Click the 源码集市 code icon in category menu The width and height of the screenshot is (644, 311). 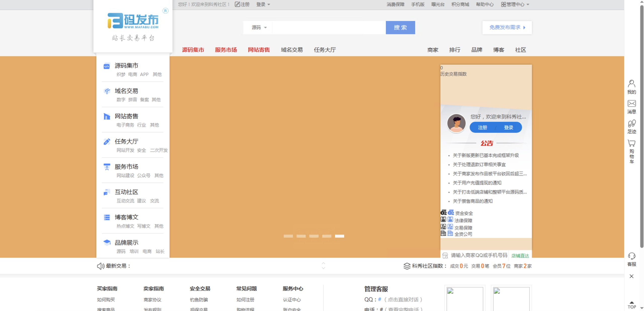[x=107, y=66]
